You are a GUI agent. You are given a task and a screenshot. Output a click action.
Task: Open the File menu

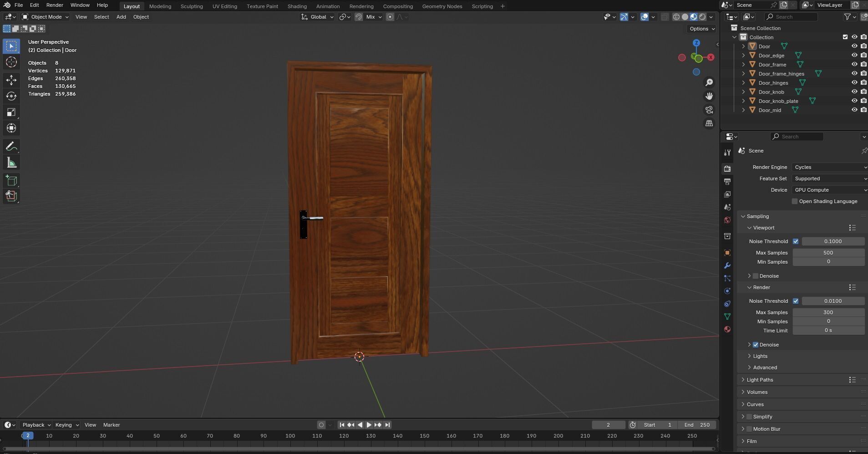pos(19,5)
